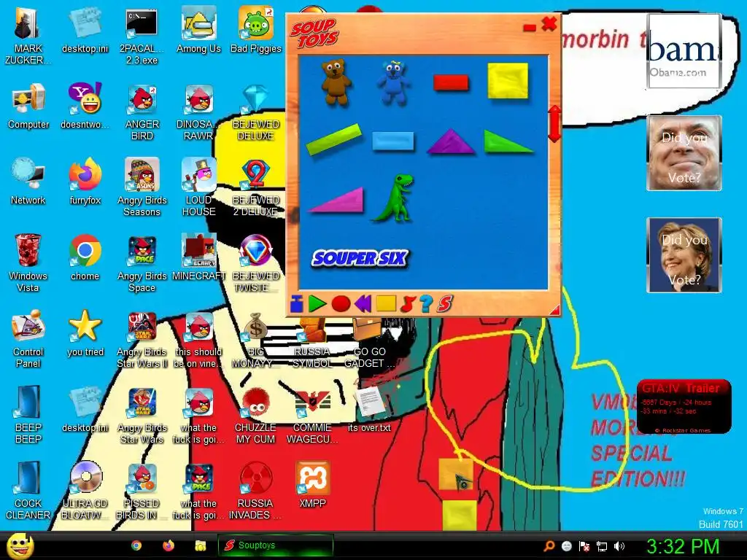
Task: Select the XMPP desktop icon
Action: click(312, 484)
